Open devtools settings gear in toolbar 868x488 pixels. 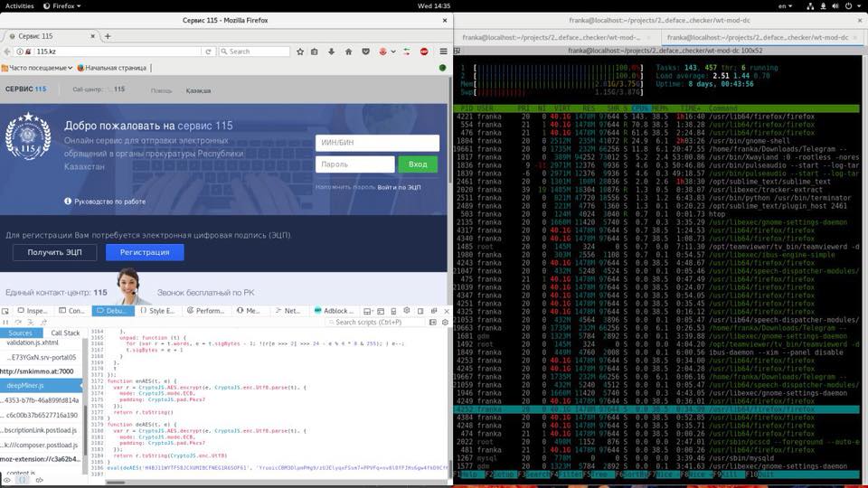pyautogui.click(x=407, y=311)
